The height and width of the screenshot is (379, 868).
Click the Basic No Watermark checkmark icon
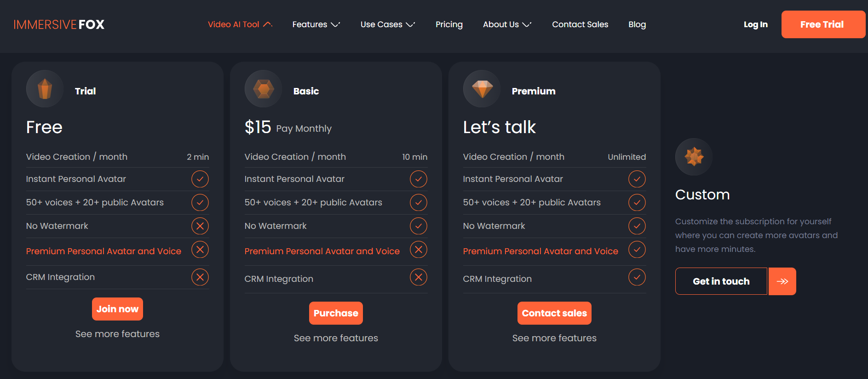click(x=419, y=226)
